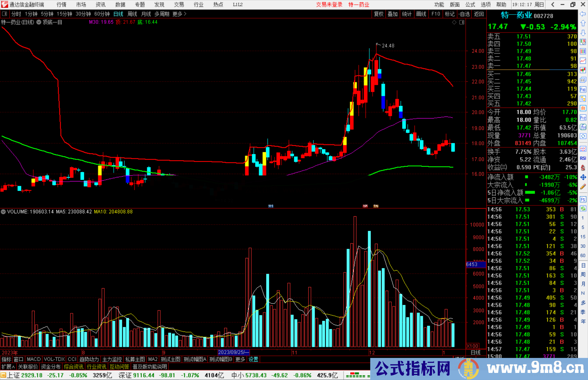The height and width of the screenshot is (380, 588).
Task: Open the 资讯 menu
Action: pos(100,5)
